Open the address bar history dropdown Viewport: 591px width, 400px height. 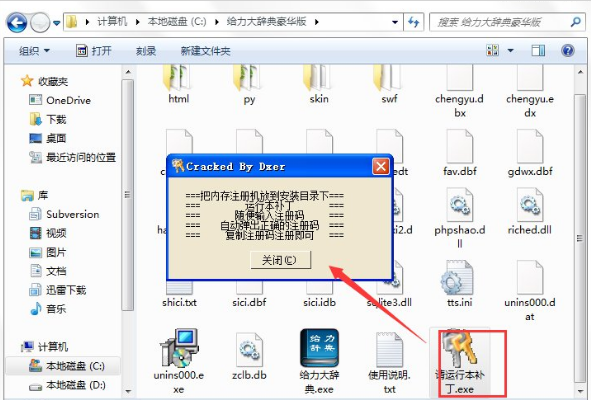tap(395, 22)
